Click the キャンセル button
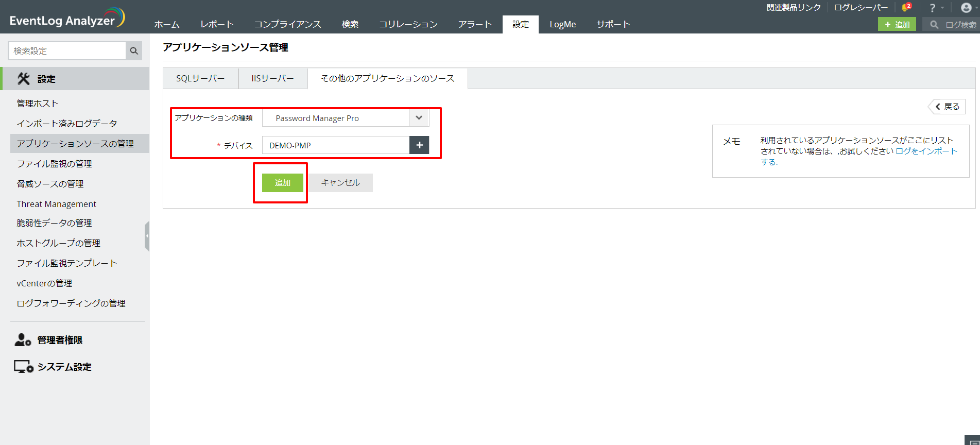 tap(340, 183)
